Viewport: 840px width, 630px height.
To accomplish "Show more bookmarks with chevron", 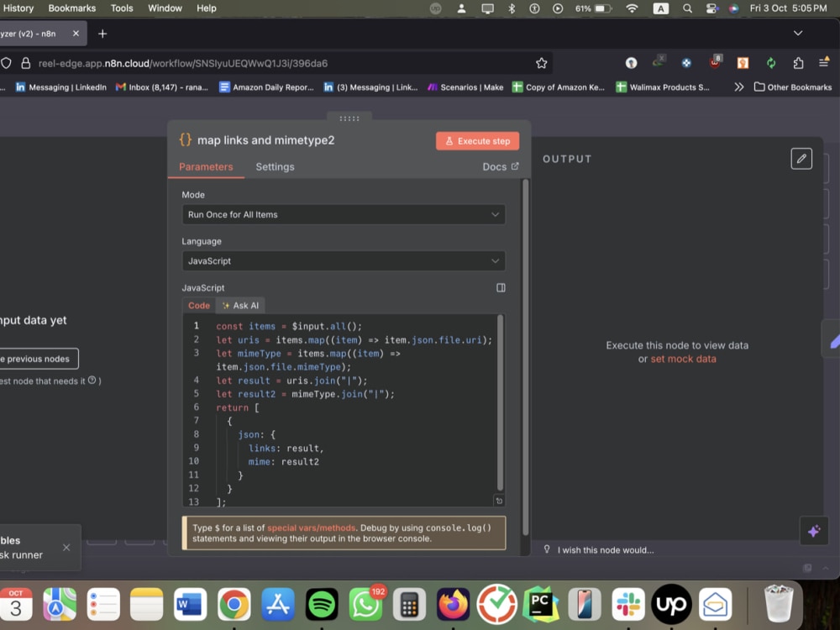I will [738, 87].
